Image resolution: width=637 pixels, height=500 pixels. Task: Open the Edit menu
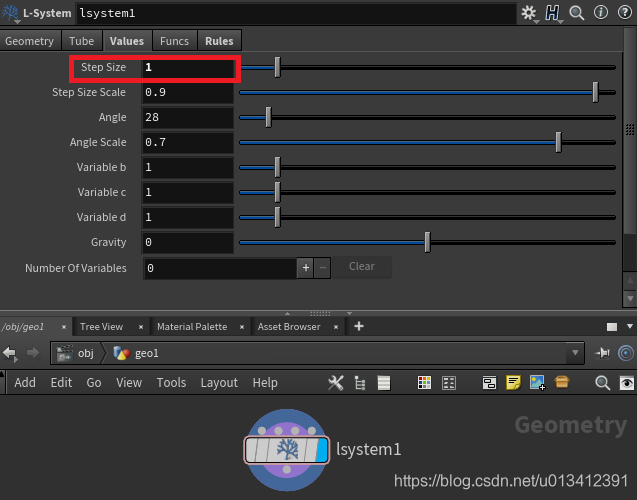coord(61,383)
